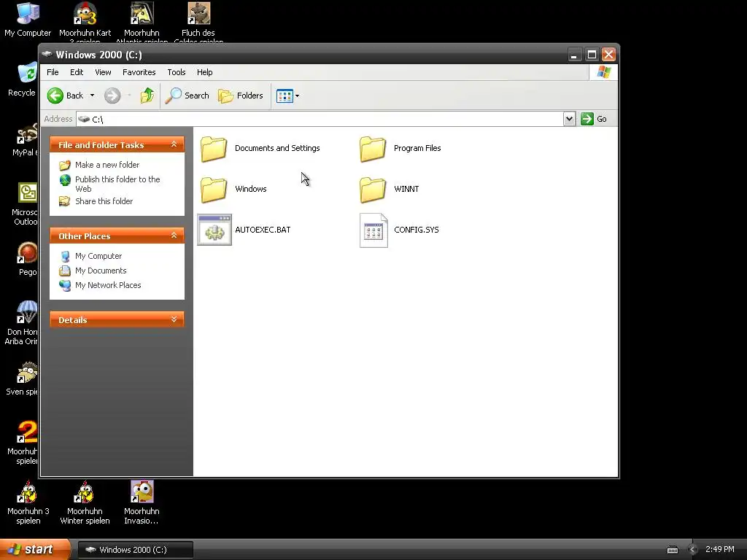The width and height of the screenshot is (747, 560).
Task: Select the Documents and Settings folder icon
Action: pos(214,149)
